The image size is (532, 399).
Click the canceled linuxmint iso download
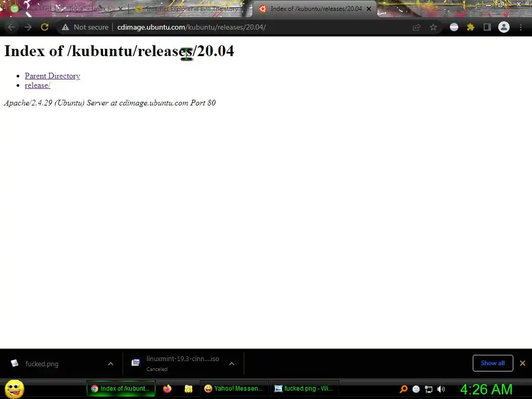click(x=182, y=363)
